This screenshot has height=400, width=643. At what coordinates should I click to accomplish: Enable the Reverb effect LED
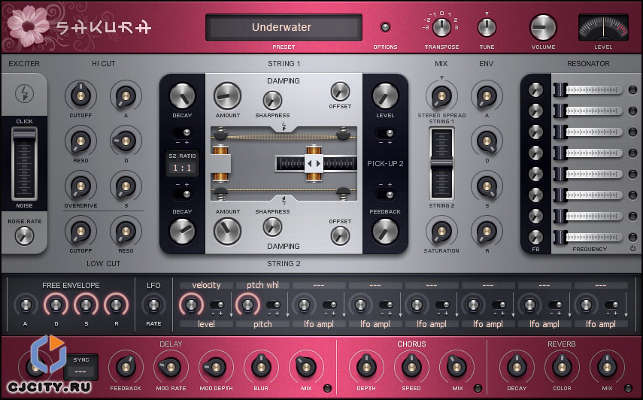click(628, 388)
